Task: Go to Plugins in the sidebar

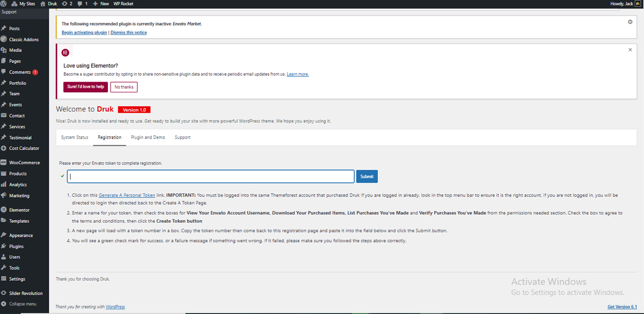Action: [x=16, y=246]
